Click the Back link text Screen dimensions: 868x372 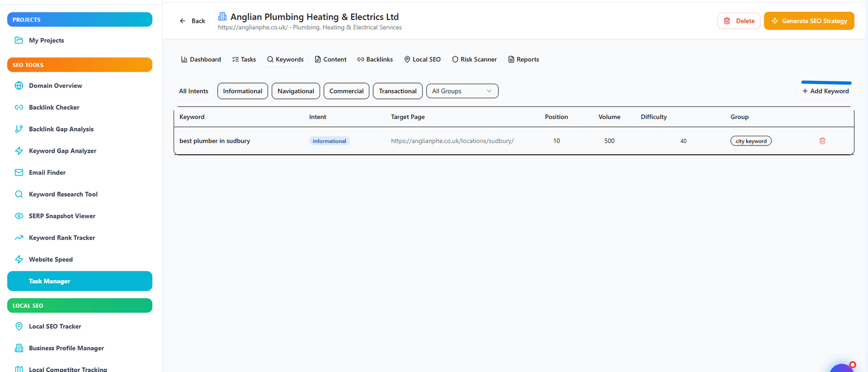coord(198,21)
